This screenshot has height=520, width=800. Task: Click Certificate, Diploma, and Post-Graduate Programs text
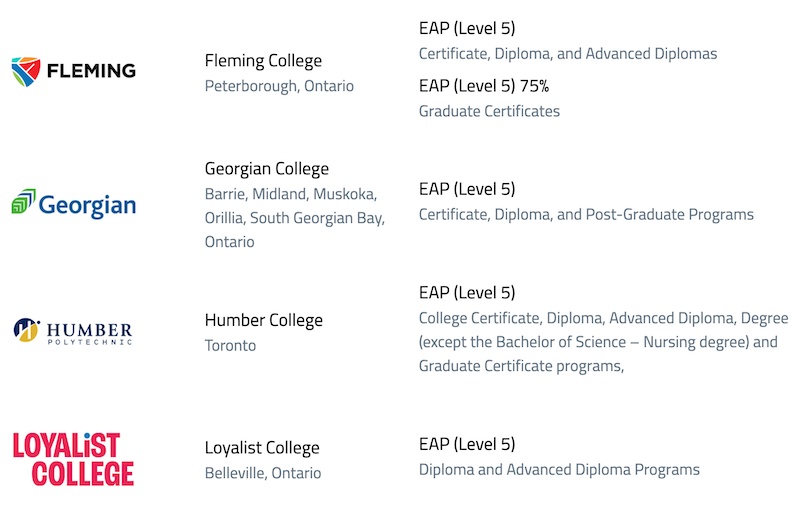(x=586, y=214)
